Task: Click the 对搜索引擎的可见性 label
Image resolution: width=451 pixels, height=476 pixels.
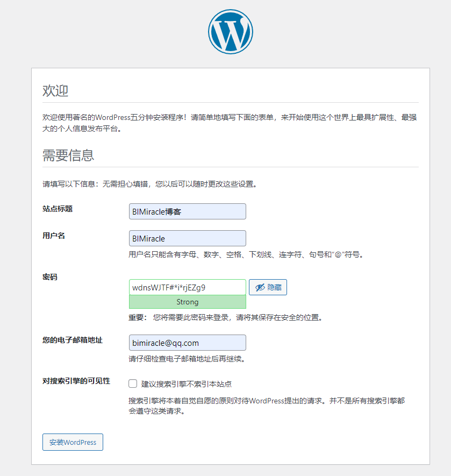Action: pyautogui.click(x=76, y=381)
